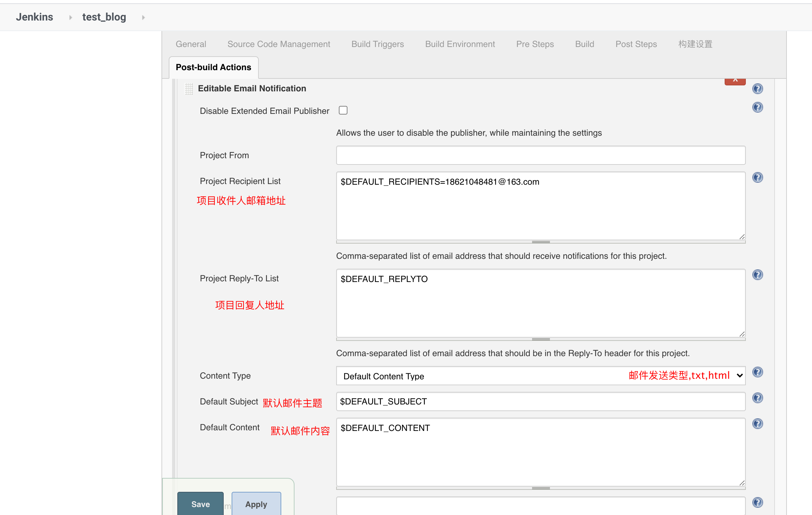The image size is (812, 515).
Task: Switch to the Build Triggers tab
Action: pos(377,44)
